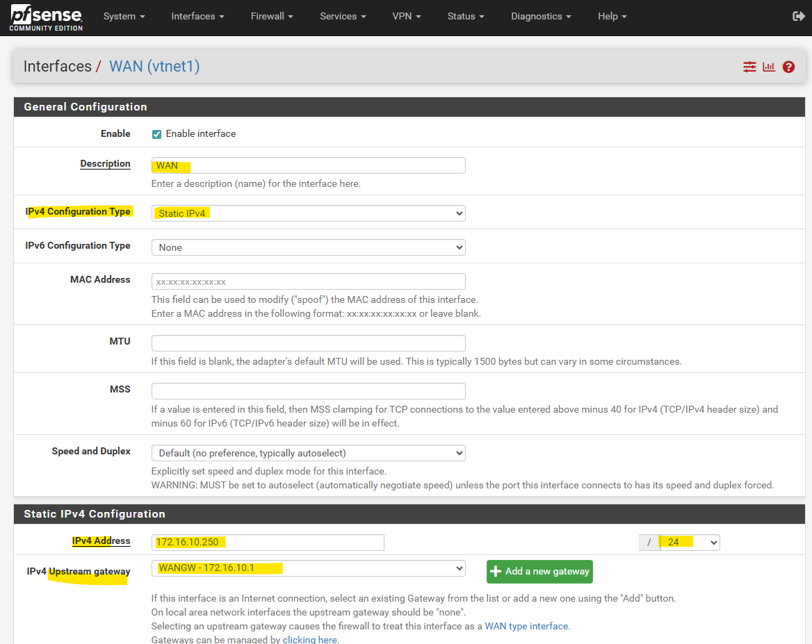Image resolution: width=812 pixels, height=644 pixels.
Task: Click into the MAC Address field
Action: pyautogui.click(x=308, y=281)
